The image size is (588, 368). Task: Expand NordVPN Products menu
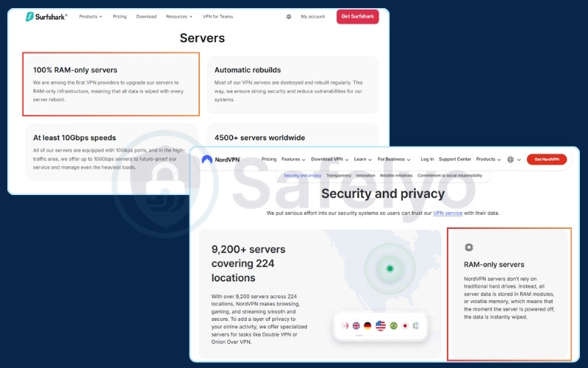coord(488,159)
